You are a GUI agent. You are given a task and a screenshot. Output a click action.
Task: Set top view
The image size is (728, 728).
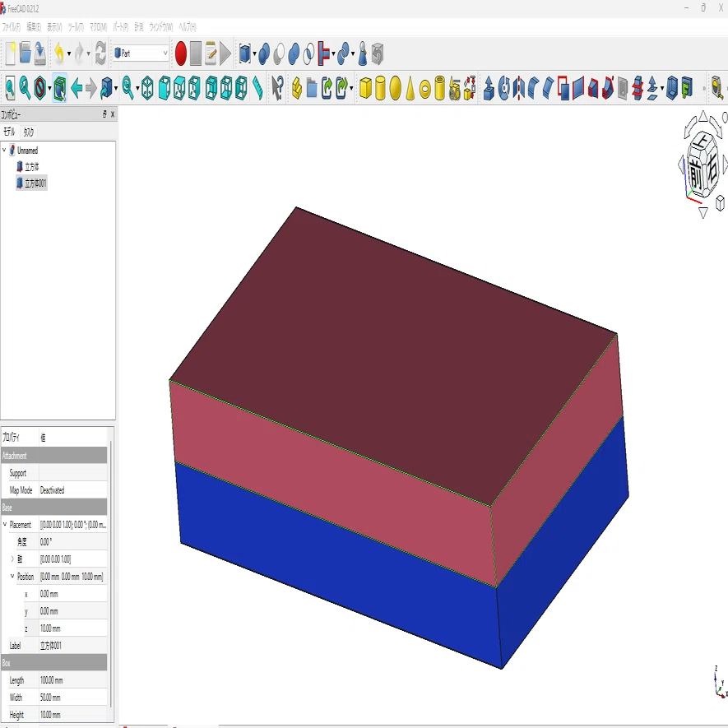(x=179, y=88)
